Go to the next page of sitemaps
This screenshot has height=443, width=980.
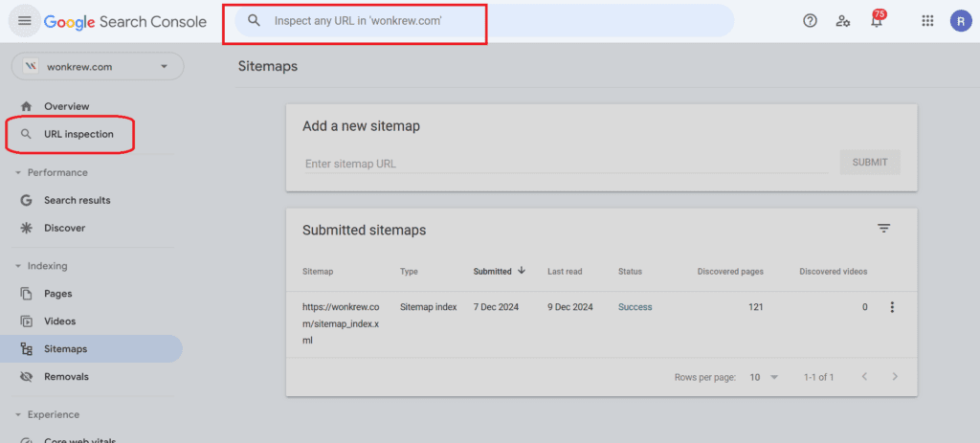tap(895, 376)
